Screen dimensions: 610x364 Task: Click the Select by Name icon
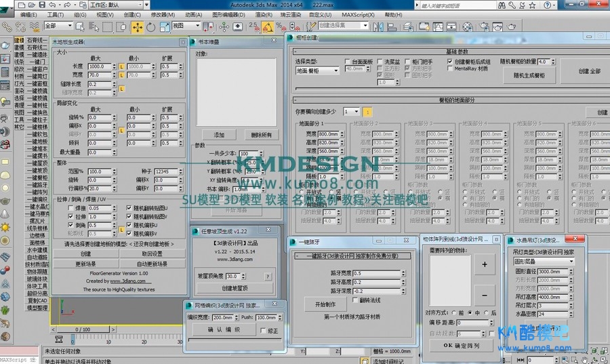pyautogui.click(x=95, y=27)
